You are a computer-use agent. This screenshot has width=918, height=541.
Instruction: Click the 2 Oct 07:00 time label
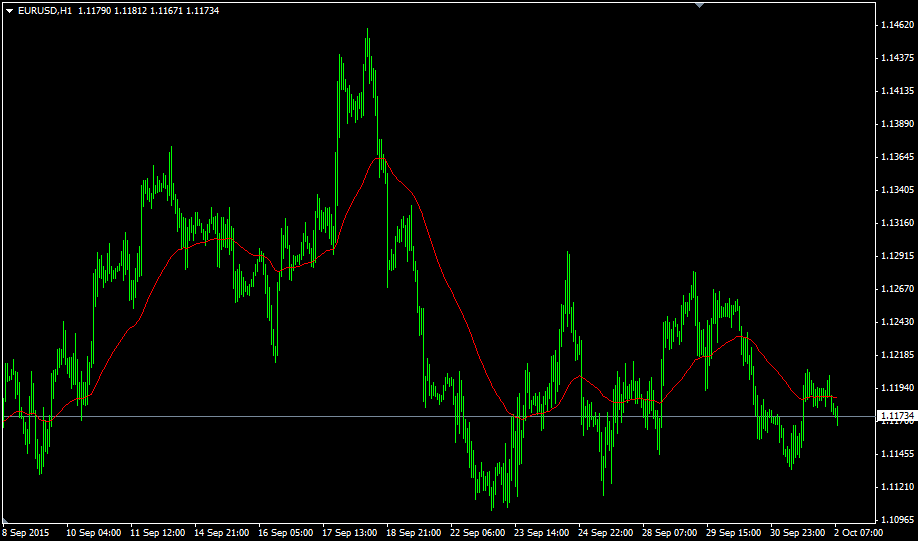859,533
